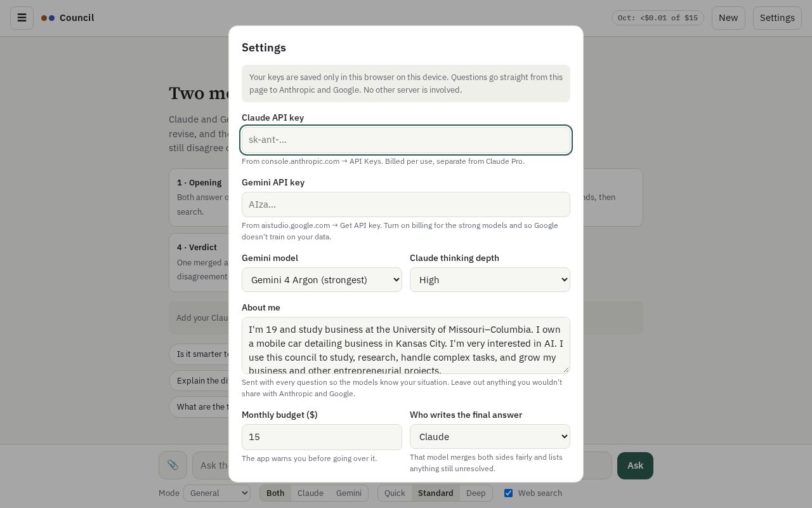
Task: Choose Quick depth
Action: [x=395, y=493]
